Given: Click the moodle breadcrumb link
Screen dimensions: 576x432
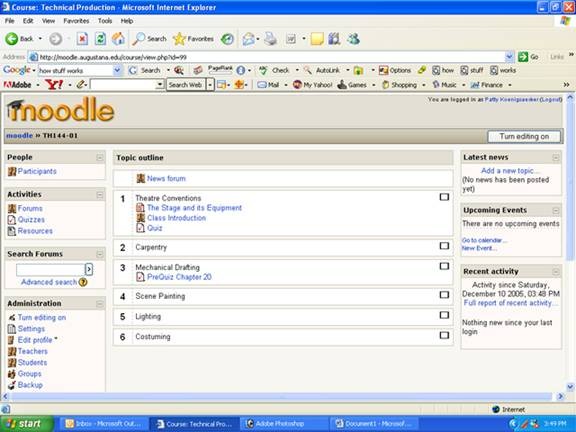Looking at the screenshot, I should (x=19, y=136).
